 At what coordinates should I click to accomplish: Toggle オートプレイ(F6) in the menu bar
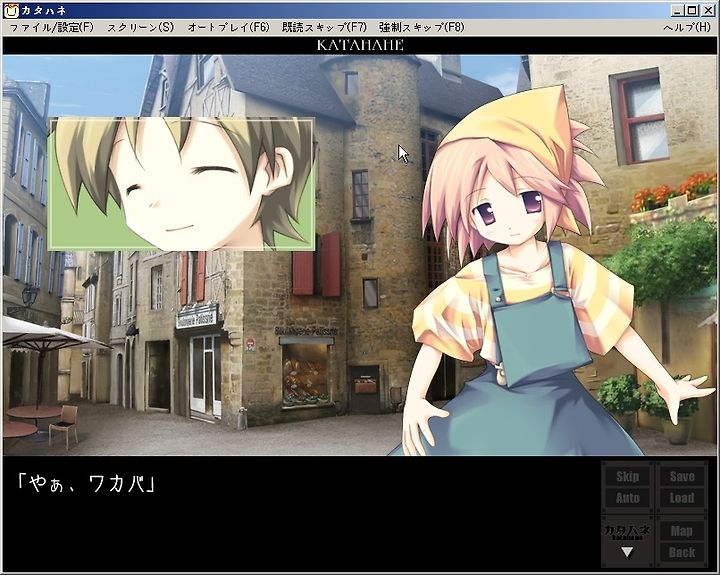(x=228, y=28)
